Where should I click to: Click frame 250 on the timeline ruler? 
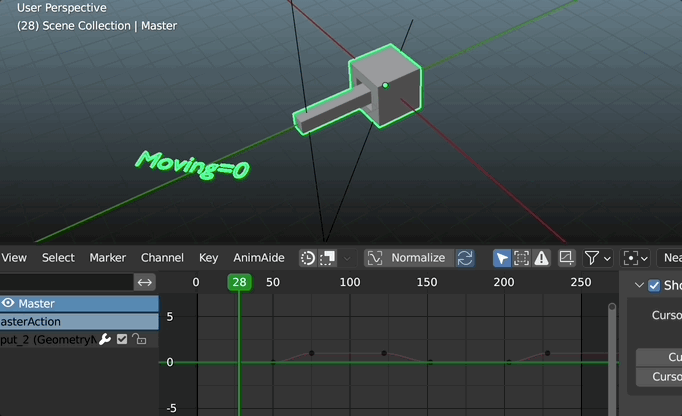[581, 282]
